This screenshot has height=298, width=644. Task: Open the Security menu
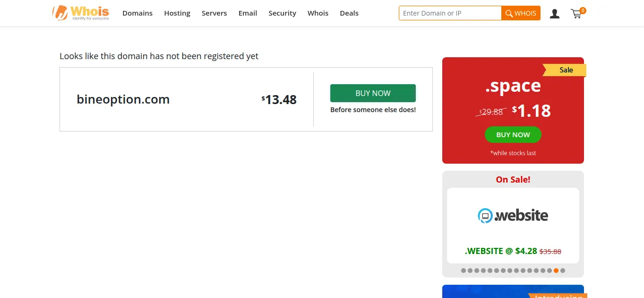click(x=282, y=13)
